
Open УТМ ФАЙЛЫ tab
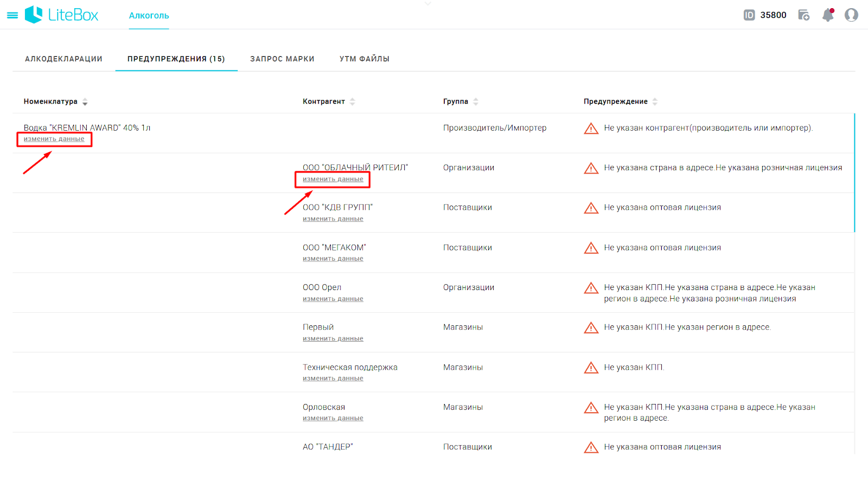365,59
